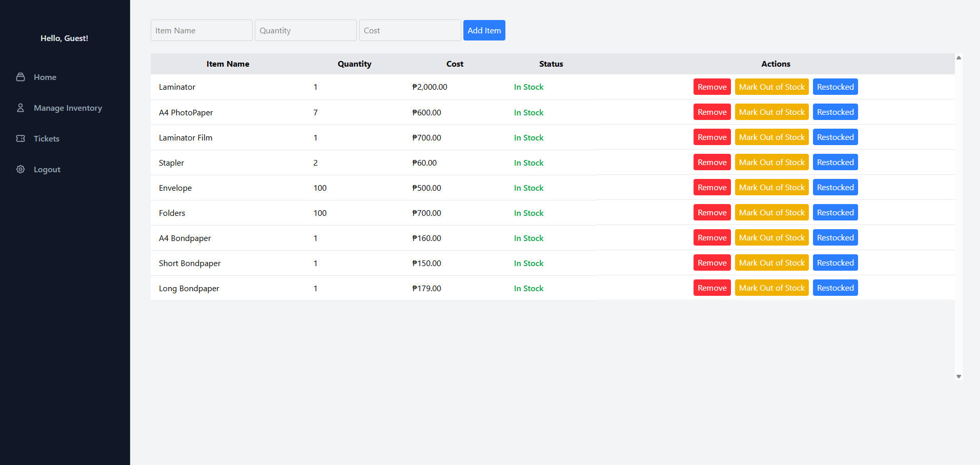
Task: Click the Manage Inventory person icon
Action: (x=21, y=108)
